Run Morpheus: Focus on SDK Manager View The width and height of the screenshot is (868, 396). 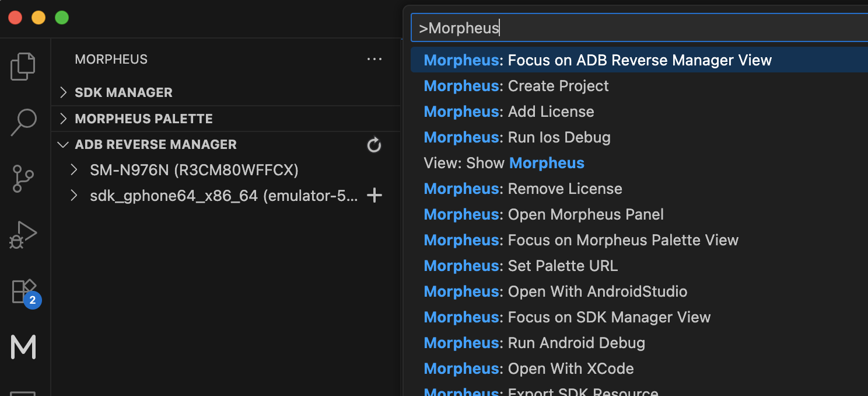[639, 317]
